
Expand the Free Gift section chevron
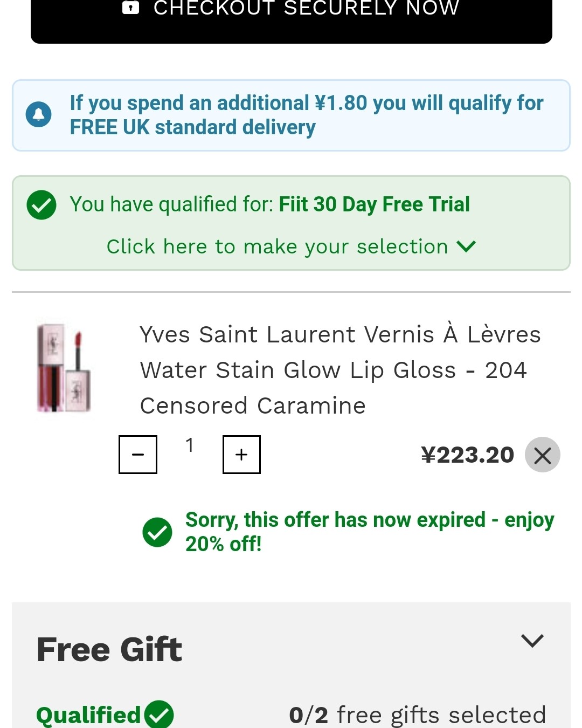[x=532, y=641]
